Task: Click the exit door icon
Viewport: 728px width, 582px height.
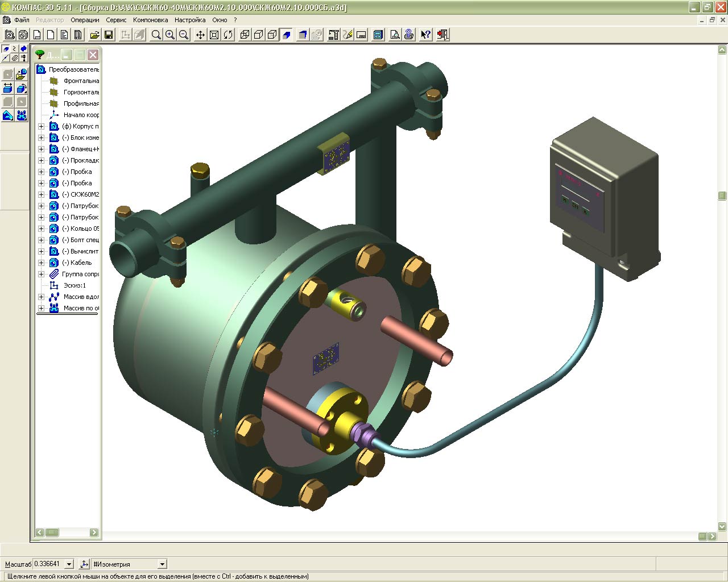Action: pyautogui.click(x=442, y=35)
